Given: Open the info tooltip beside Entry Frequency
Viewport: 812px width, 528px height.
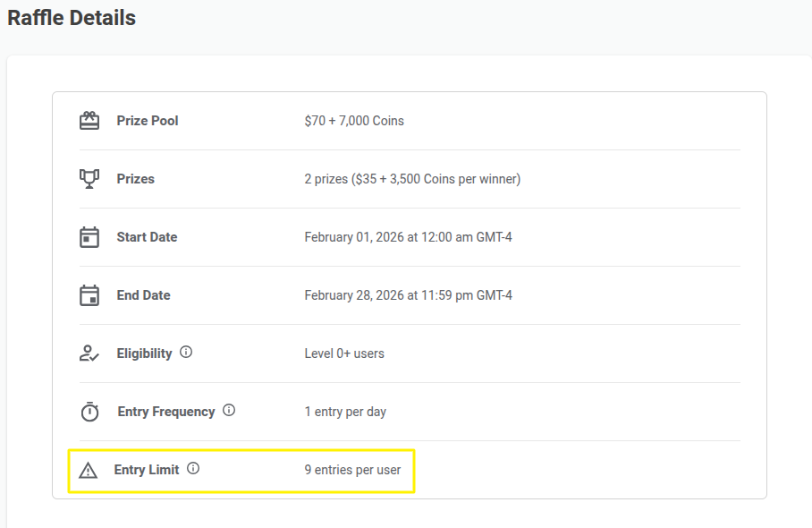Looking at the screenshot, I should (229, 410).
